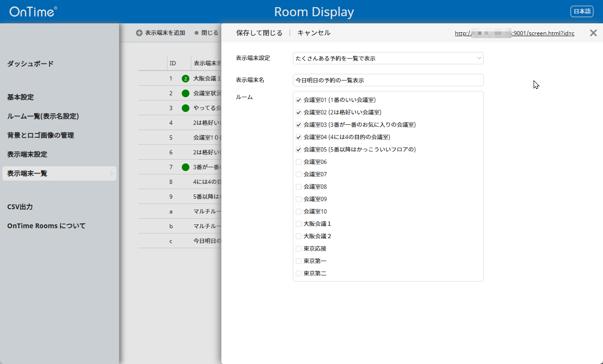The width and height of the screenshot is (603, 364).
Task: Click green status circle for row ID 3
Action: pos(186,108)
